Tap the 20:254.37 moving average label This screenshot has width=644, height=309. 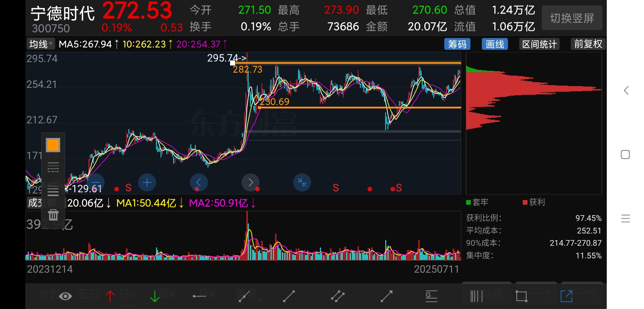point(199,44)
